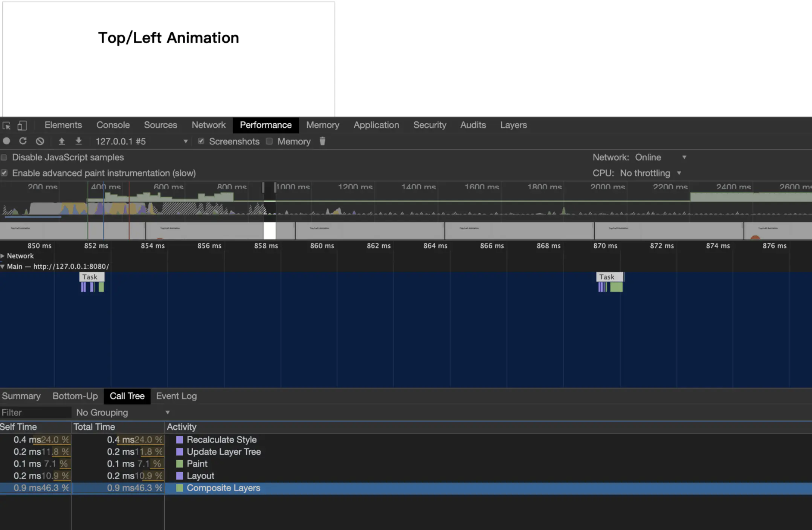The height and width of the screenshot is (530, 812).
Task: Enable the Memory checkbox
Action: (x=269, y=141)
